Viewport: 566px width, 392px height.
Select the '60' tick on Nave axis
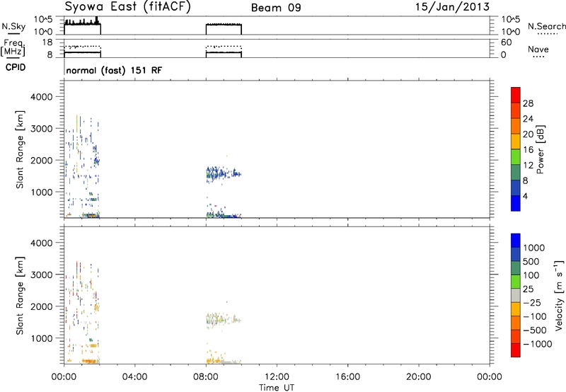pyautogui.click(x=507, y=42)
